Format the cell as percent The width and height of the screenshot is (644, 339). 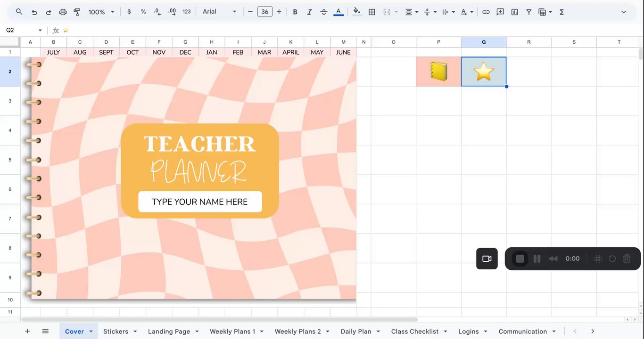[143, 12]
